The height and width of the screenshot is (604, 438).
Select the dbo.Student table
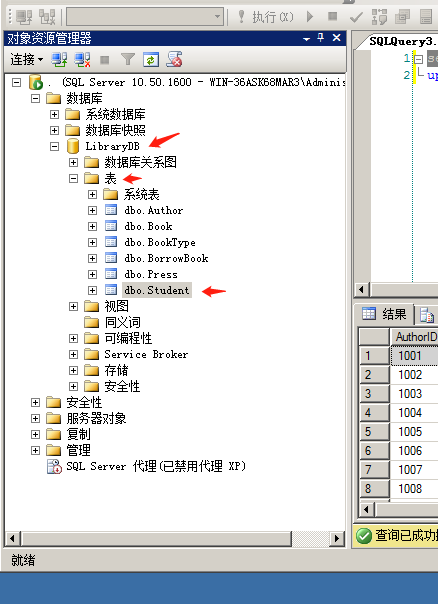pyautogui.click(x=157, y=290)
